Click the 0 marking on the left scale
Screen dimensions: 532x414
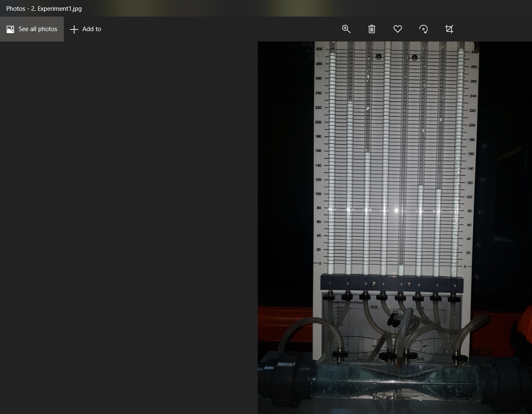pyautogui.click(x=320, y=263)
